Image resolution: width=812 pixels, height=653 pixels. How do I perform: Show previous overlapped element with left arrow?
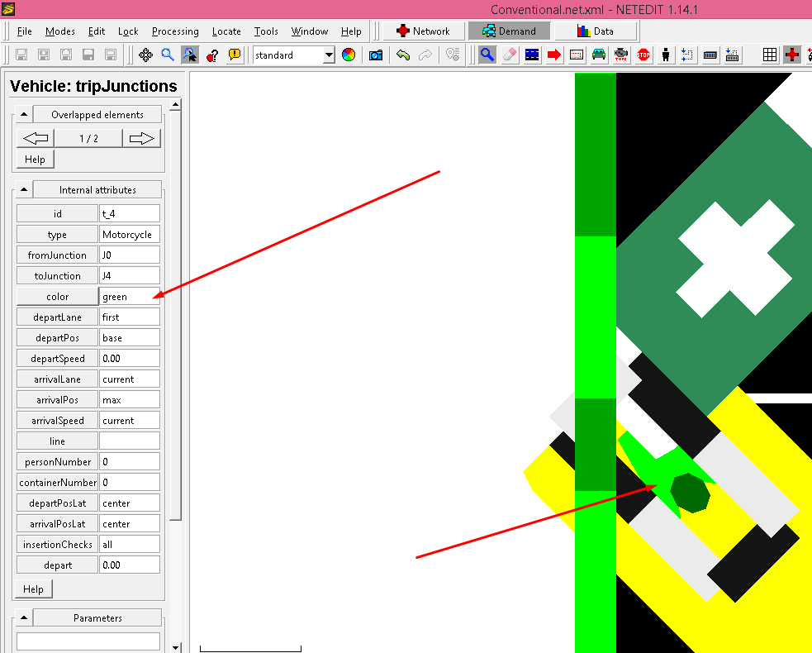pos(36,138)
